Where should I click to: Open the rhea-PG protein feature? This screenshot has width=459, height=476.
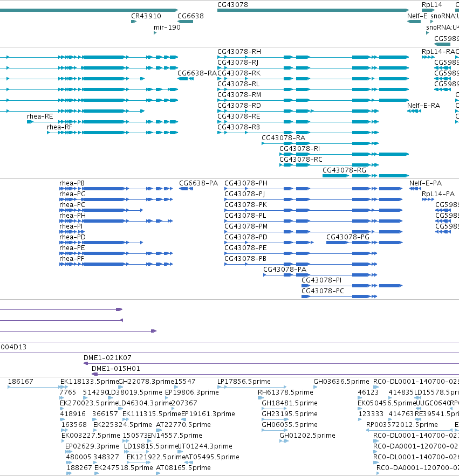tap(116, 199)
